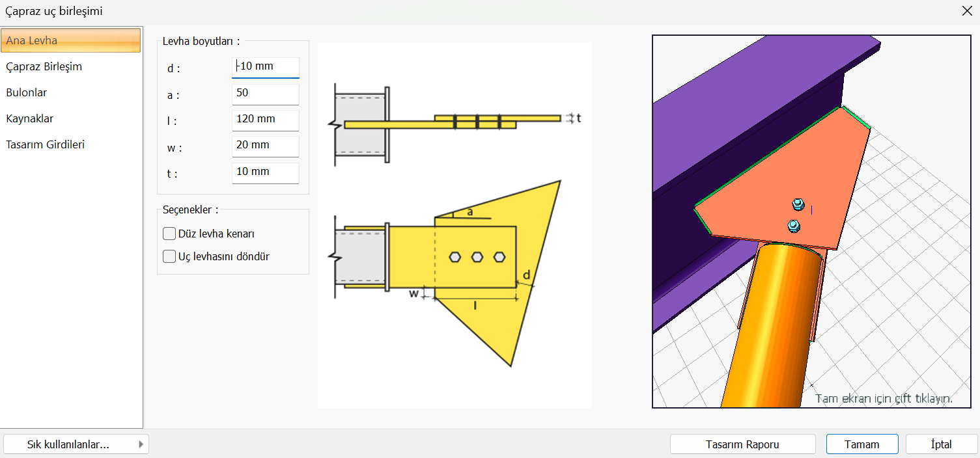Click the yellow plate dimension diagram
The image size is (980, 458).
pyautogui.click(x=455, y=225)
